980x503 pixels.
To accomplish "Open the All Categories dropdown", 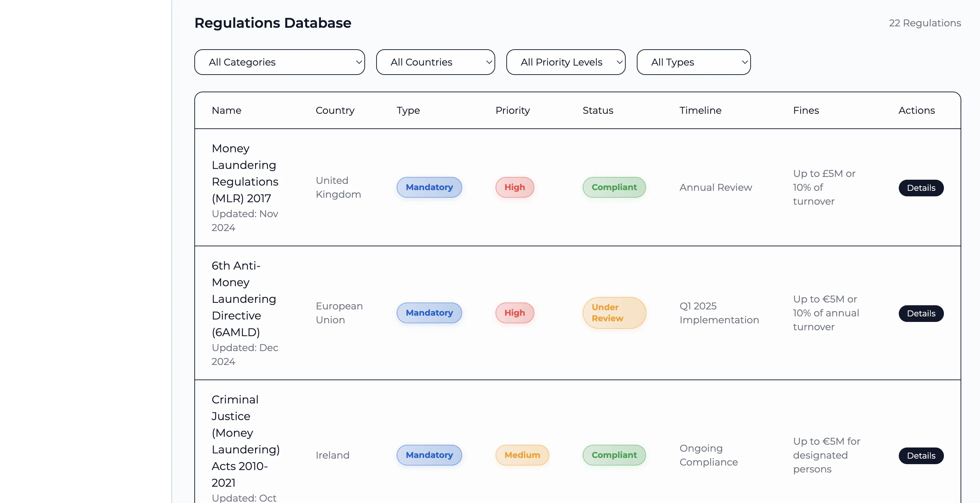I will tap(279, 62).
